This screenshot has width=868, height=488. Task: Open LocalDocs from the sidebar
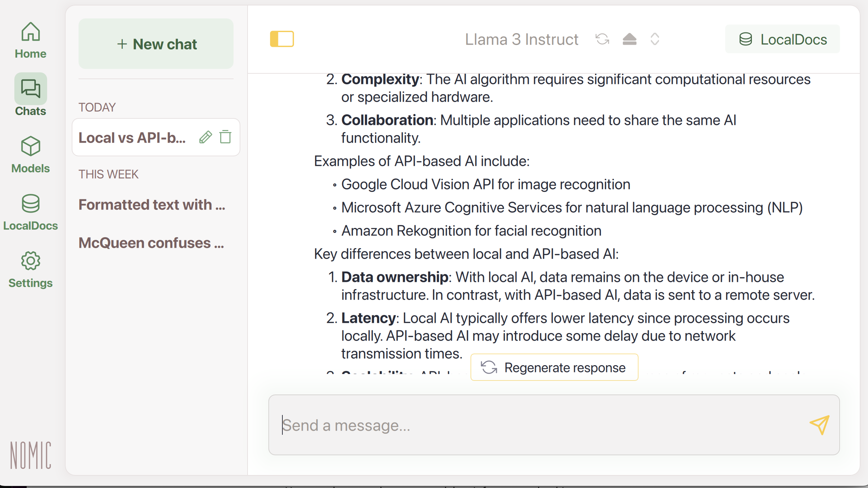pyautogui.click(x=30, y=212)
